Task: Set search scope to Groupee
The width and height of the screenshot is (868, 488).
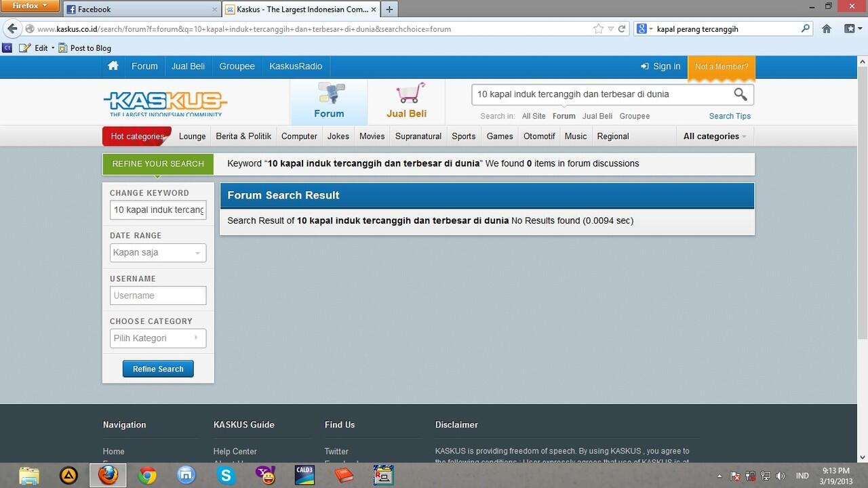Action: tap(635, 116)
